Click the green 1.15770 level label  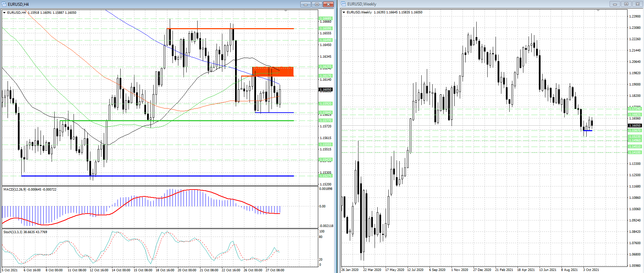tap(325, 121)
